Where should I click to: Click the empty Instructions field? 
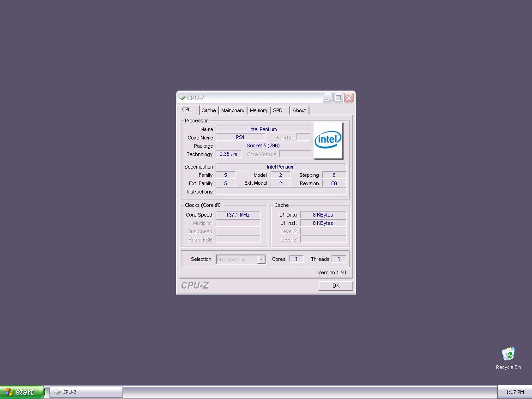281,191
